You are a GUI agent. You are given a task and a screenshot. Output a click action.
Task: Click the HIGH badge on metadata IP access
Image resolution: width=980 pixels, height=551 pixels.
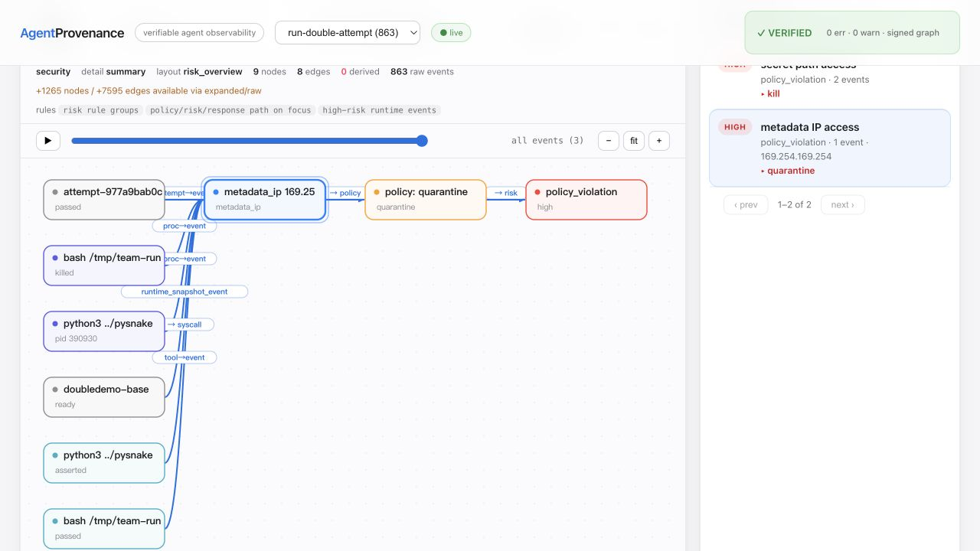coord(735,127)
